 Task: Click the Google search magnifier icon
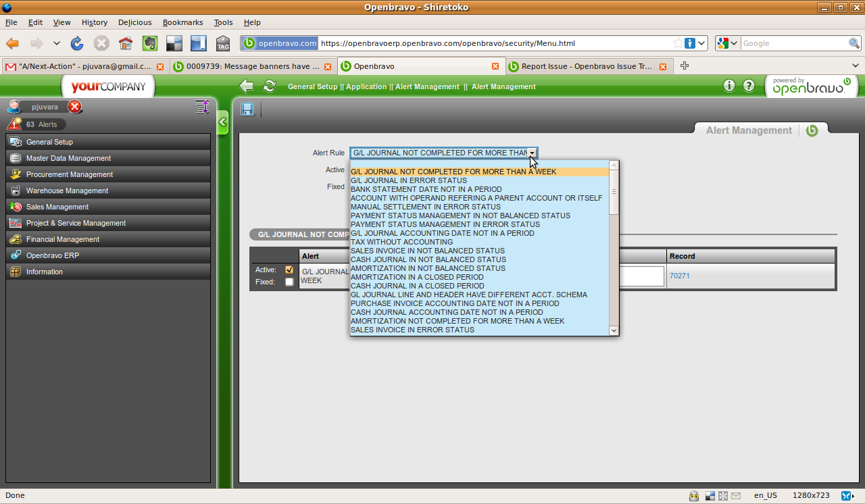(854, 43)
